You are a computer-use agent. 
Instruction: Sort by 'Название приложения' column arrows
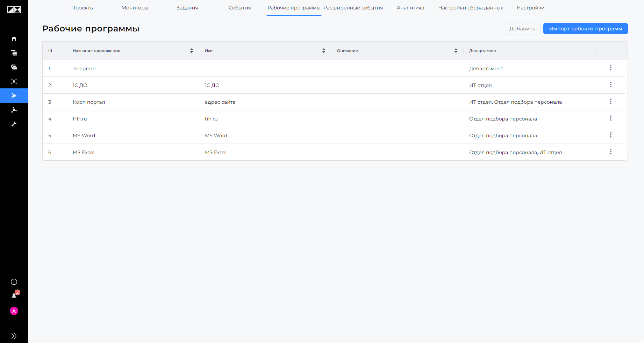192,51
